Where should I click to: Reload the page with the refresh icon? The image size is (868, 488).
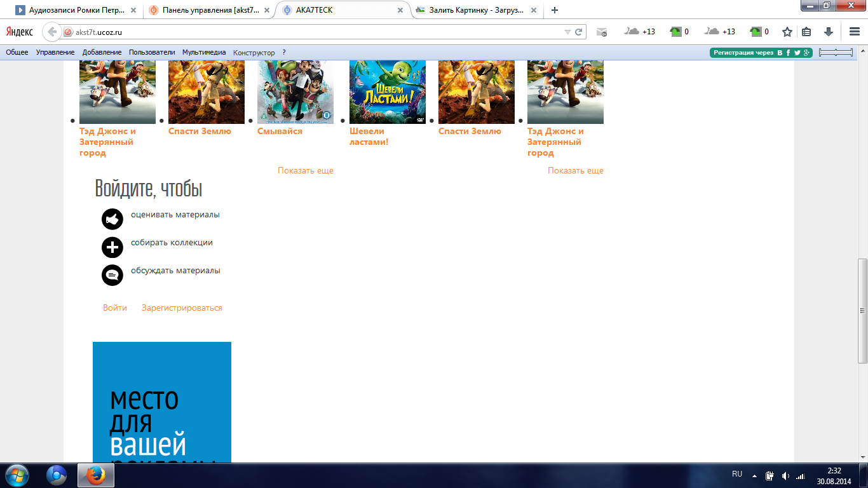(x=579, y=32)
